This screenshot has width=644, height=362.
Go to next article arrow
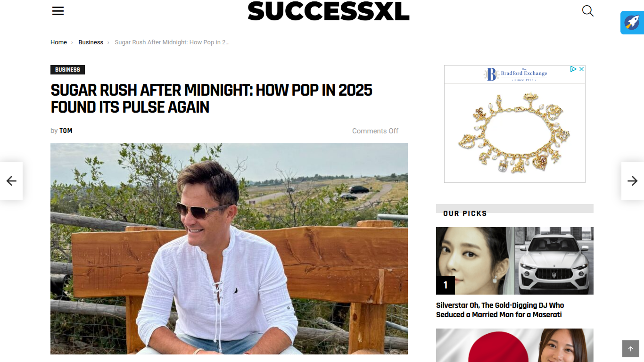point(633,181)
